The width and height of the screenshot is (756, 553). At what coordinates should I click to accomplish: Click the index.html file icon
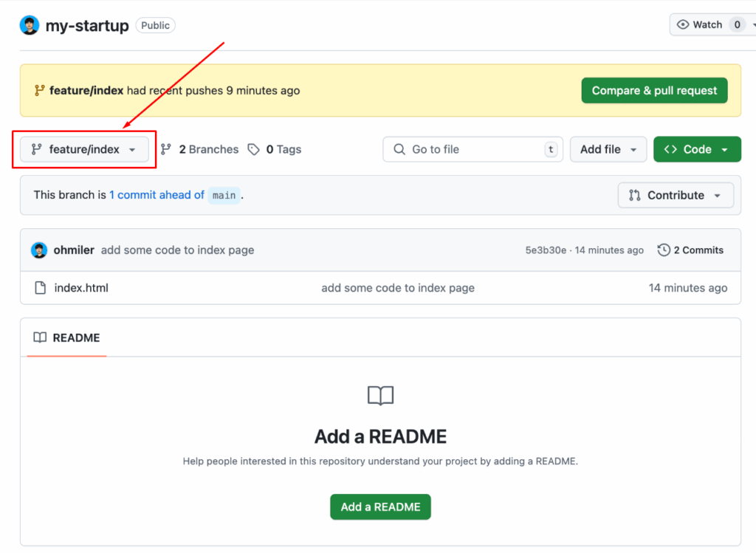(41, 288)
